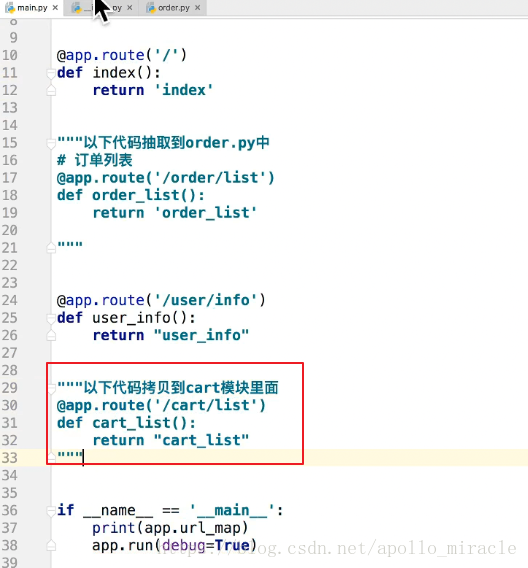This screenshot has height=568, width=528.
Task: Switch to the order.py tab
Action: (173, 8)
